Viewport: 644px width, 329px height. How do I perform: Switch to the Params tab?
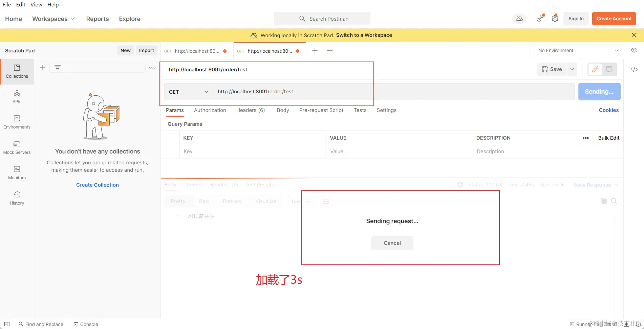point(175,110)
